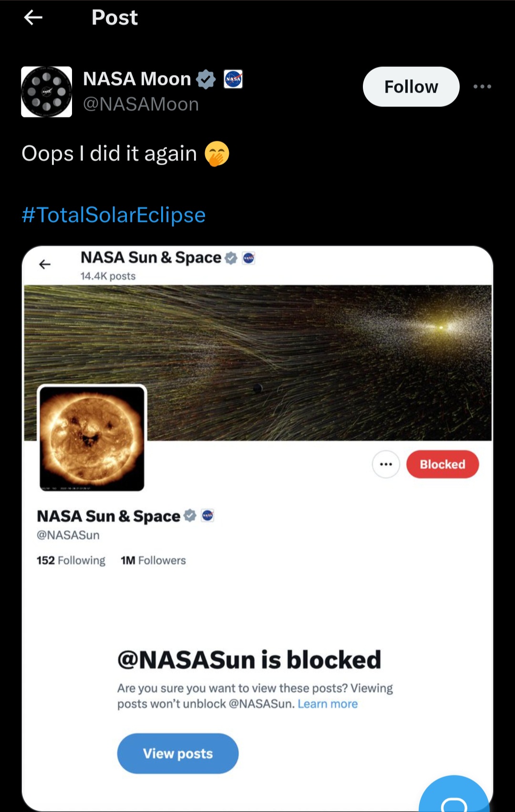Tap back arrow inside the embedded screenshot

click(x=45, y=264)
